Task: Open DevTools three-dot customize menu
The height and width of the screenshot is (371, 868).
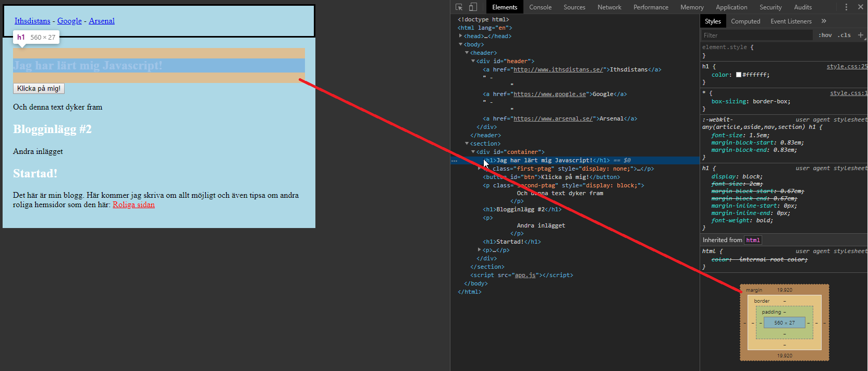Action: (x=846, y=7)
